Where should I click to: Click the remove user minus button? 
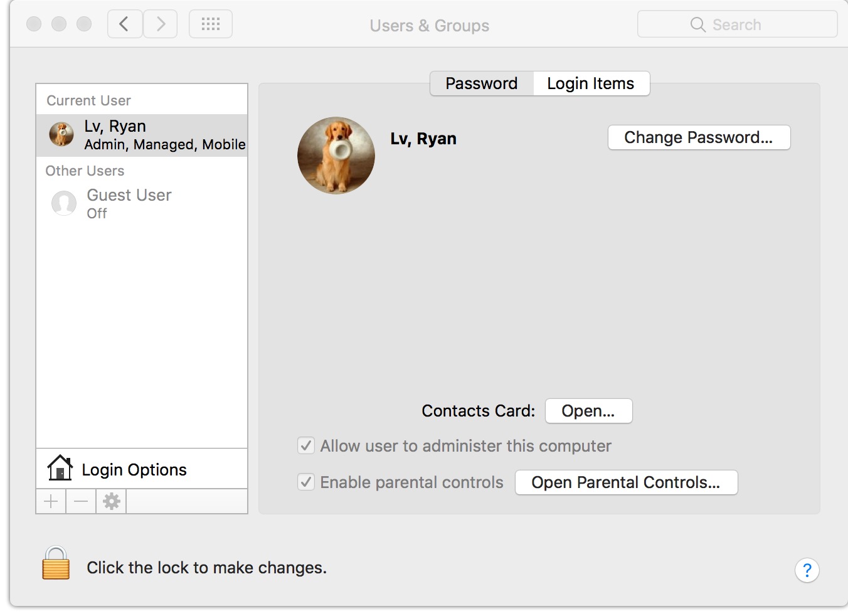pos(81,501)
